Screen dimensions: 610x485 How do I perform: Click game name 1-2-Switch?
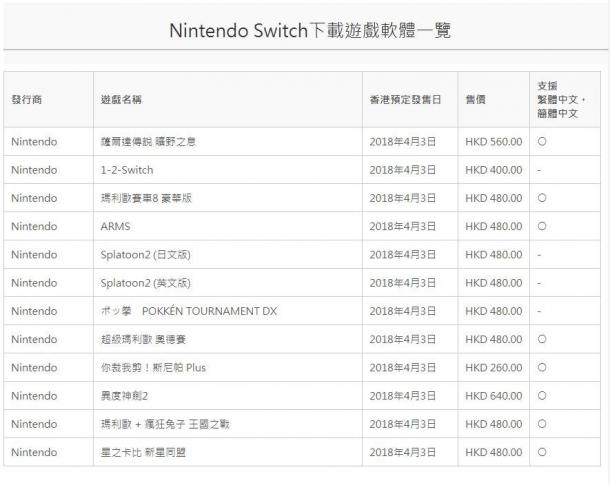point(127,170)
